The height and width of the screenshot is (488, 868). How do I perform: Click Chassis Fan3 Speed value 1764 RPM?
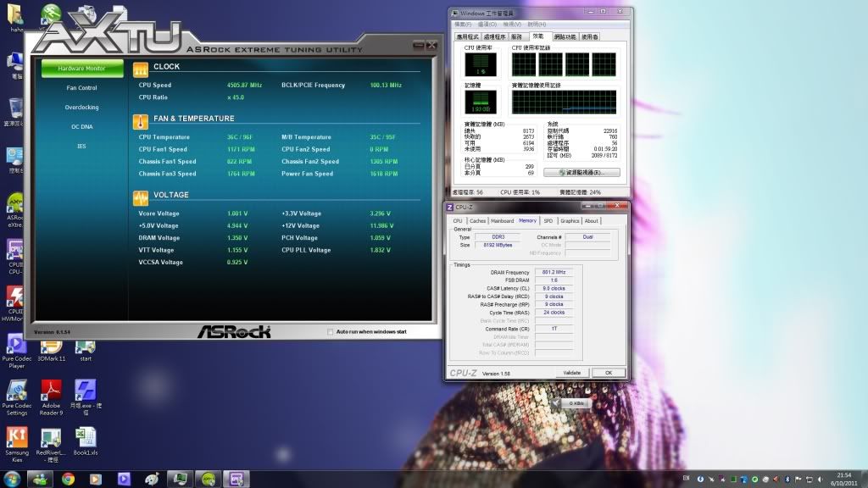(241, 174)
